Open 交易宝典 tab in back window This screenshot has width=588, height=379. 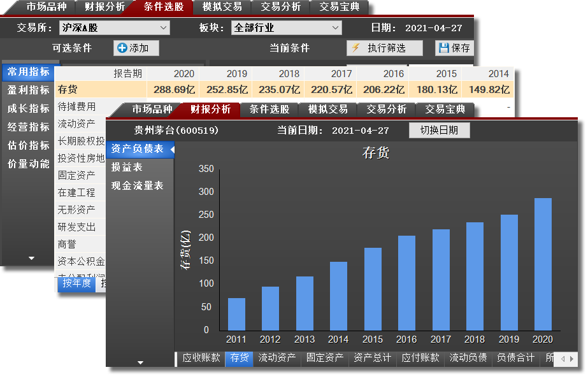pyautogui.click(x=340, y=7)
